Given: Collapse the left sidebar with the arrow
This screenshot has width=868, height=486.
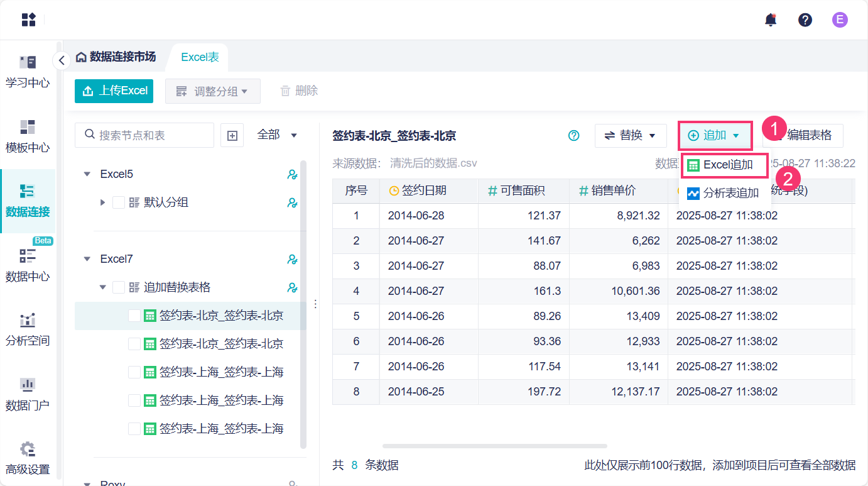Looking at the screenshot, I should point(61,60).
